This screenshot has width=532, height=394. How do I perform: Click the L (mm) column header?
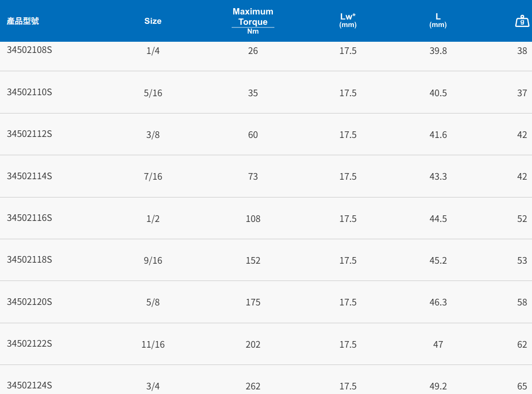438,20
